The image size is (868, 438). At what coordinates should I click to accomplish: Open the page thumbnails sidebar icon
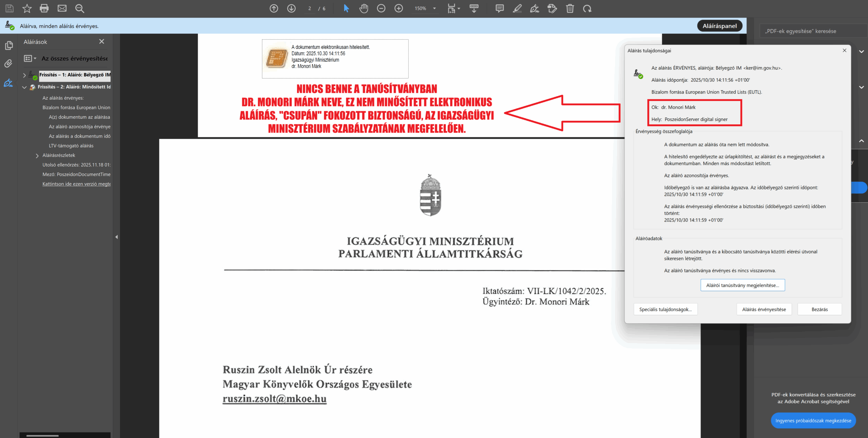click(8, 45)
